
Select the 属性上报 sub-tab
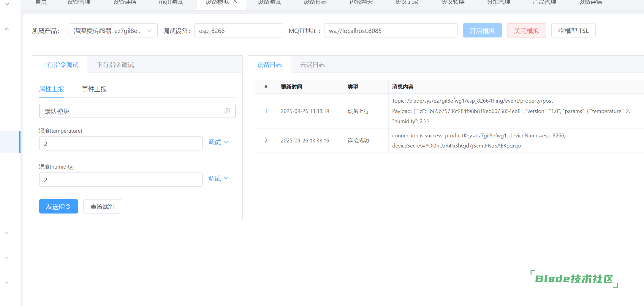coord(52,89)
